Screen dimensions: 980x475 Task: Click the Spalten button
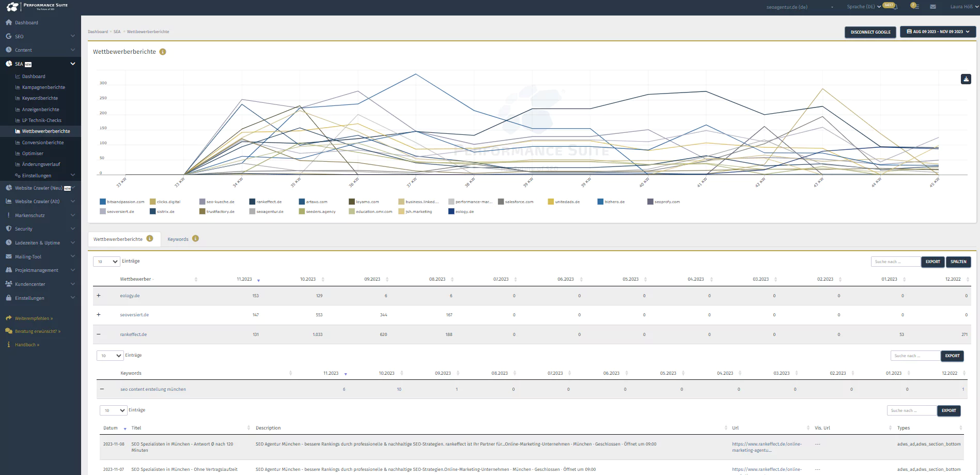point(958,262)
